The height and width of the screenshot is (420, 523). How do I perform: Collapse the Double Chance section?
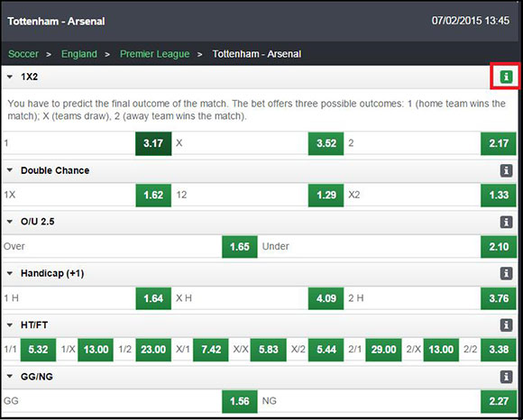click(10, 170)
